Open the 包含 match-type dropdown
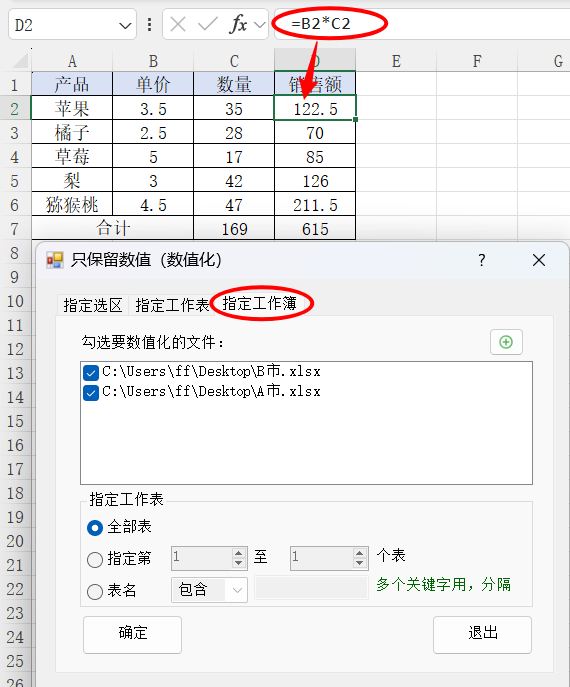The image size is (570, 687). point(209,590)
